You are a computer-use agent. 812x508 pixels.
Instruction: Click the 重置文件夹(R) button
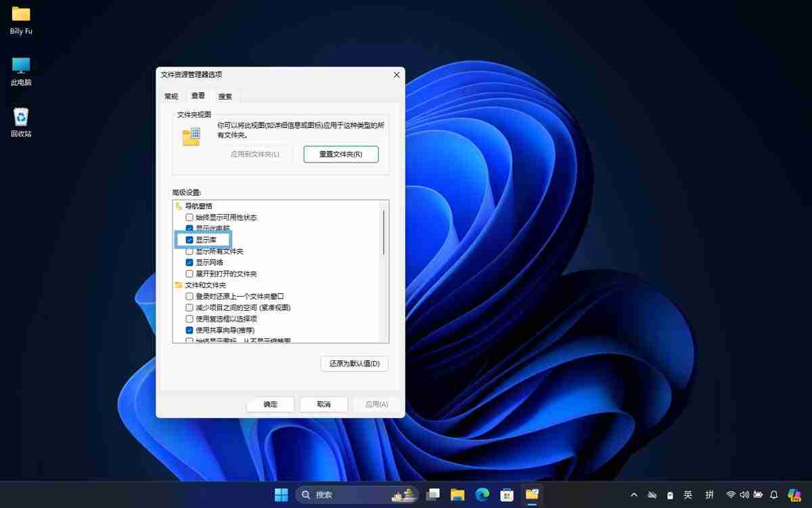[x=340, y=154]
